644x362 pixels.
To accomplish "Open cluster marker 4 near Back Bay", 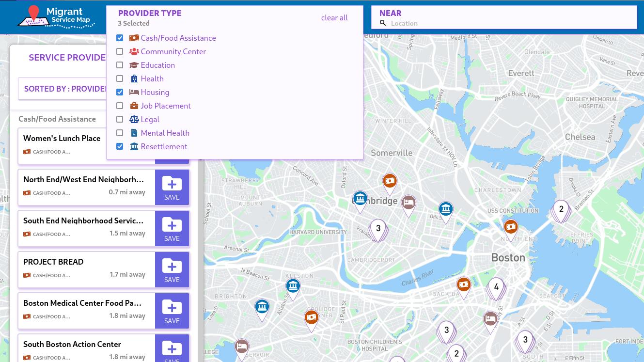I will (496, 289).
